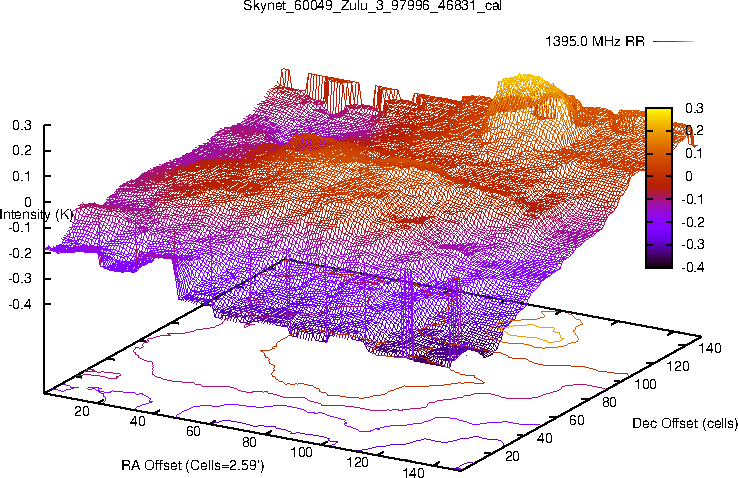
Task: Click the Intensity (K) axis label
Action: [x=36, y=215]
